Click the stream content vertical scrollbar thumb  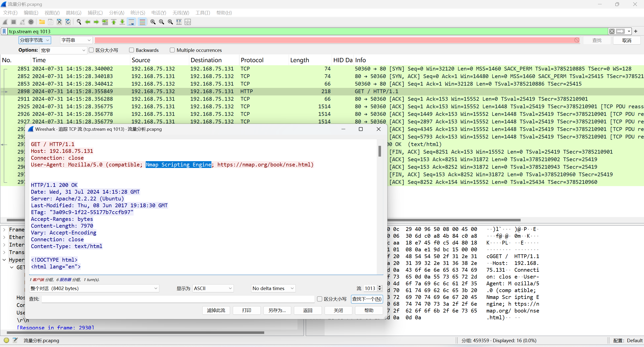click(x=380, y=151)
